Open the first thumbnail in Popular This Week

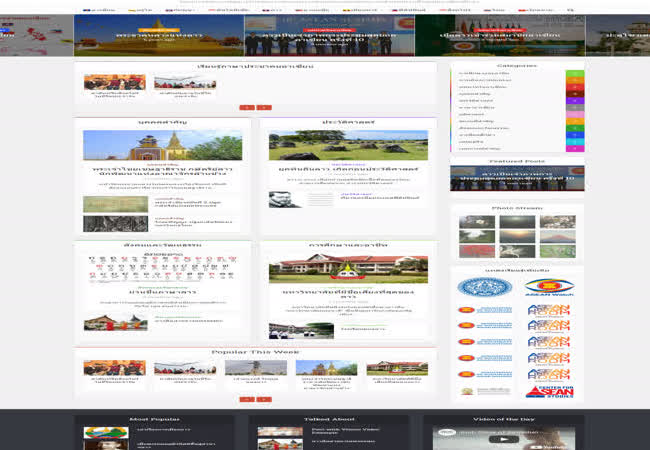(x=114, y=368)
